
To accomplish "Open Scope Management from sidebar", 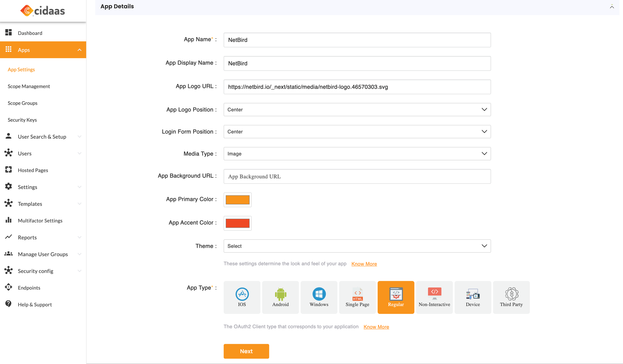I will tap(28, 86).
